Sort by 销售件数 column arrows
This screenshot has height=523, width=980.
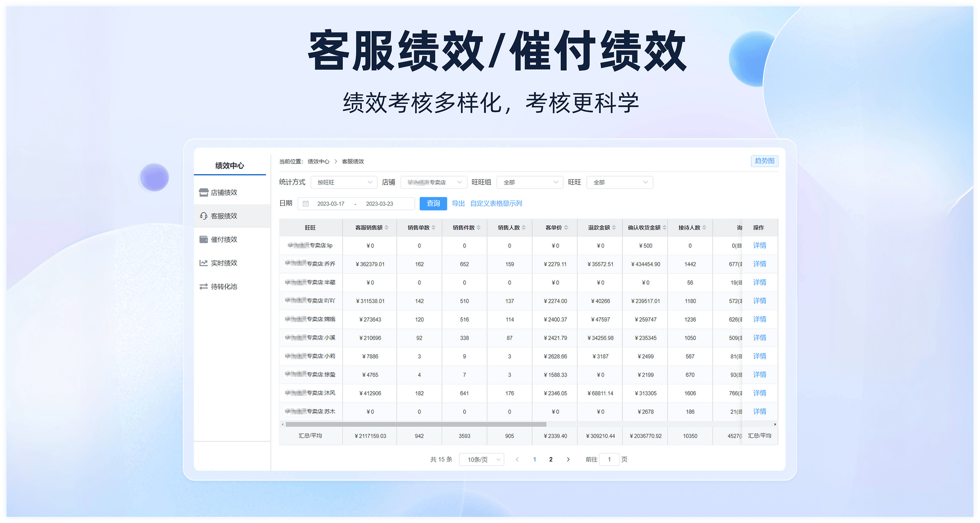pyautogui.click(x=478, y=228)
